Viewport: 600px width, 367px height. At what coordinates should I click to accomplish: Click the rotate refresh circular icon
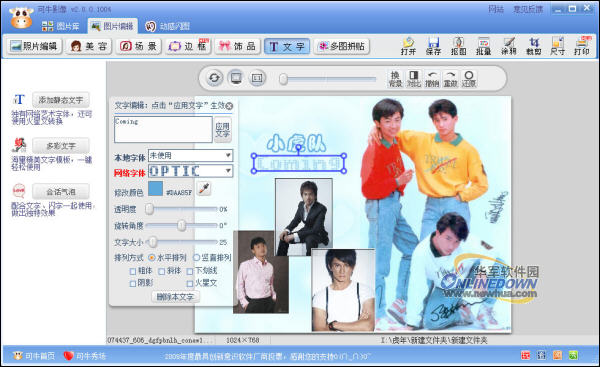(214, 78)
